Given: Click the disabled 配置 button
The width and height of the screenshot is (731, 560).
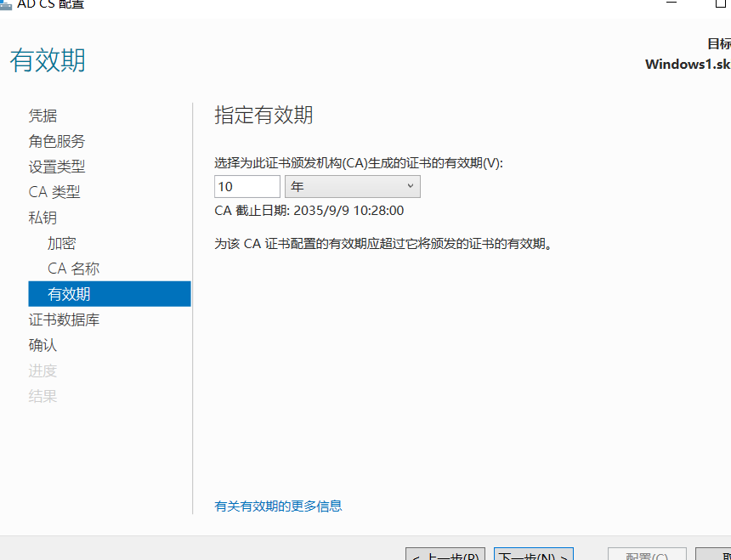Looking at the screenshot, I should [646, 554].
